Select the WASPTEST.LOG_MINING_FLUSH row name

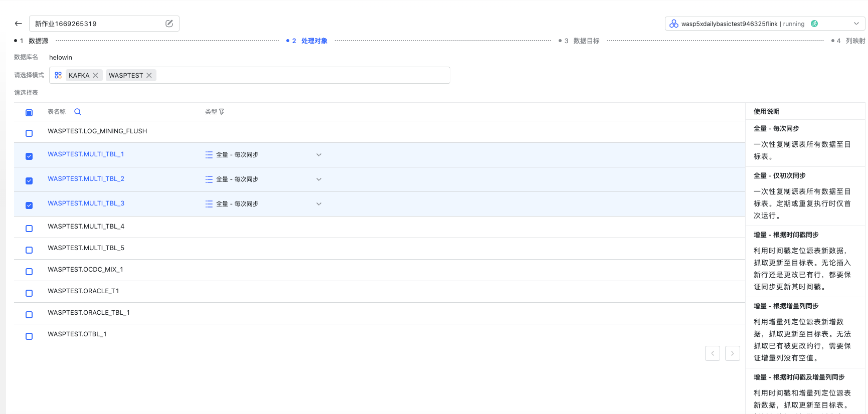tap(97, 131)
